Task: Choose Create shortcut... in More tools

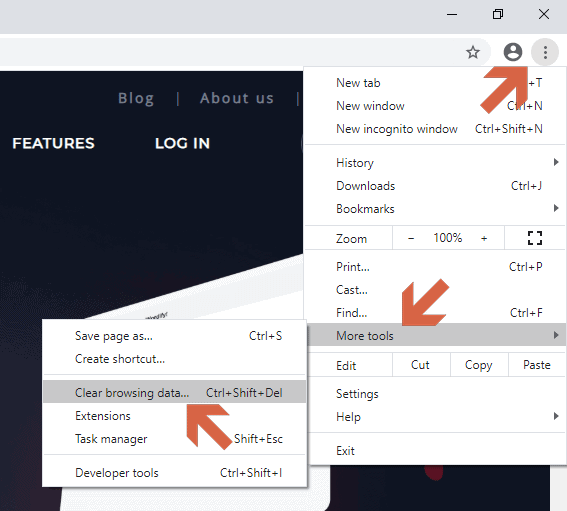Action: click(174, 359)
